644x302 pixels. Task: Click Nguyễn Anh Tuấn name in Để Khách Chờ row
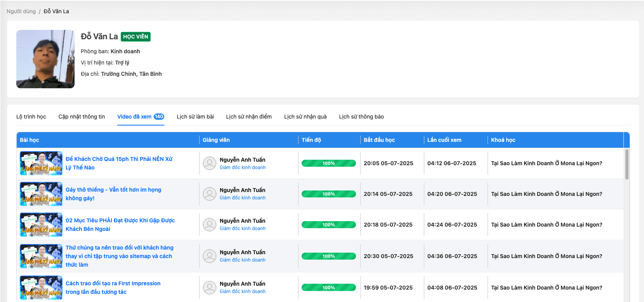click(x=243, y=160)
